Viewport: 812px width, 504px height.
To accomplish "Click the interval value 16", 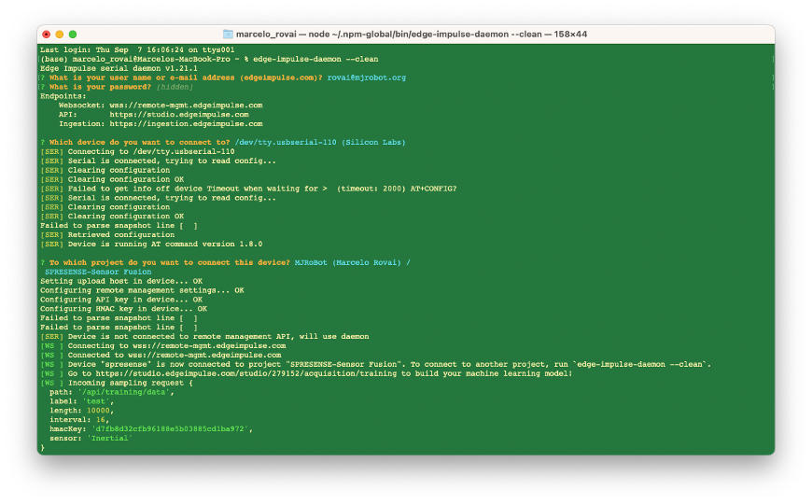I will pos(101,420).
